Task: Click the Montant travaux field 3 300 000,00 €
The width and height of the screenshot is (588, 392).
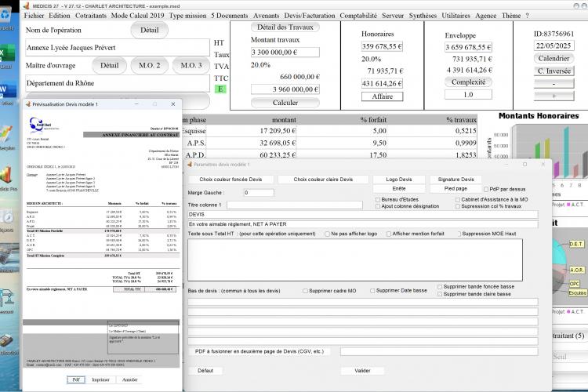Action: pos(285,53)
